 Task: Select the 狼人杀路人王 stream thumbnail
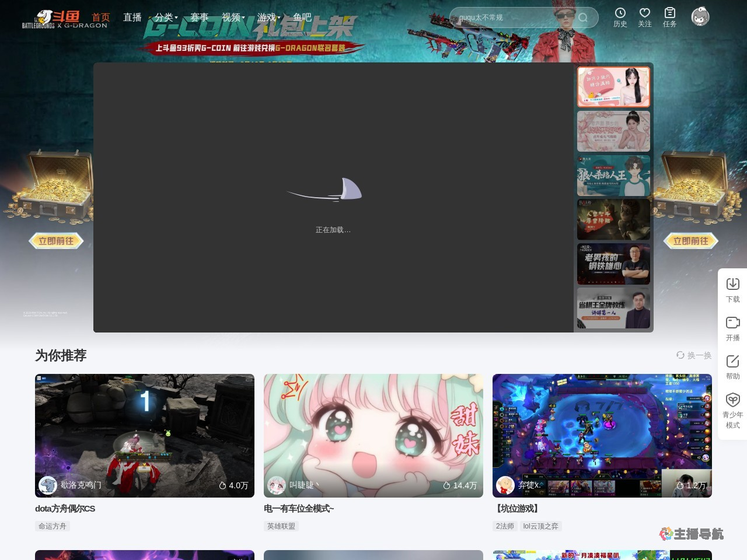613,176
